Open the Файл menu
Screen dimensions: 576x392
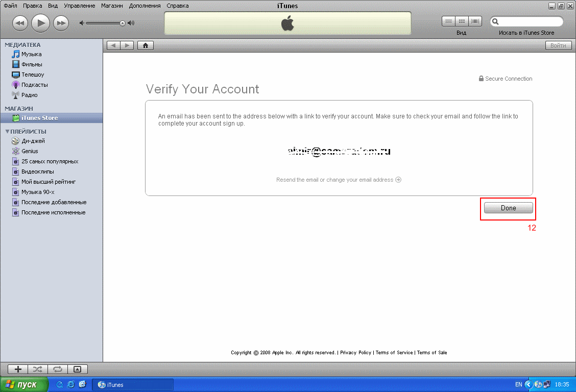click(x=11, y=6)
